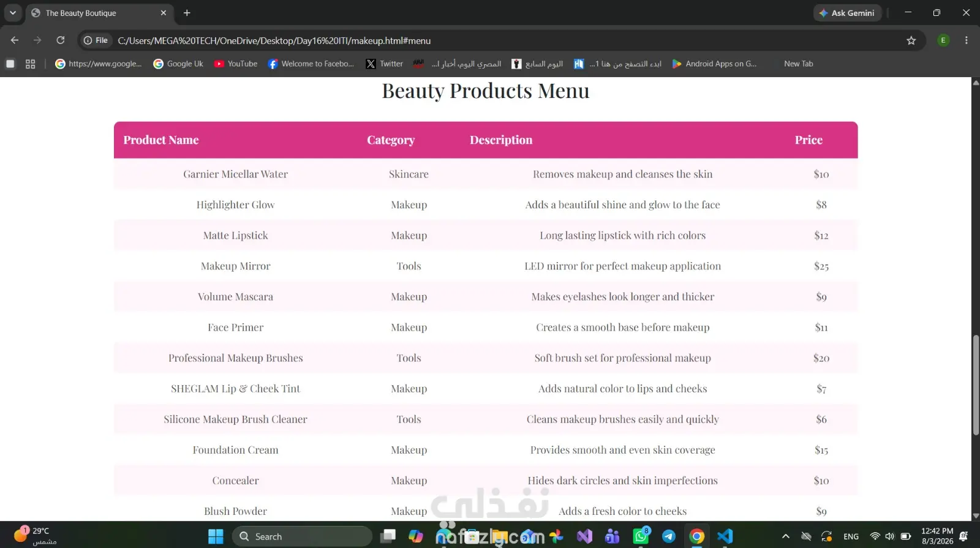Expand the hidden tray icons chevron
This screenshot has width=980, height=548.
coord(786,536)
